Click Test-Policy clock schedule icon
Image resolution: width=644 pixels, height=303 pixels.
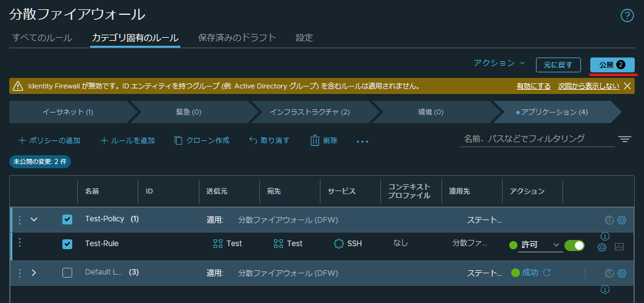(x=609, y=220)
